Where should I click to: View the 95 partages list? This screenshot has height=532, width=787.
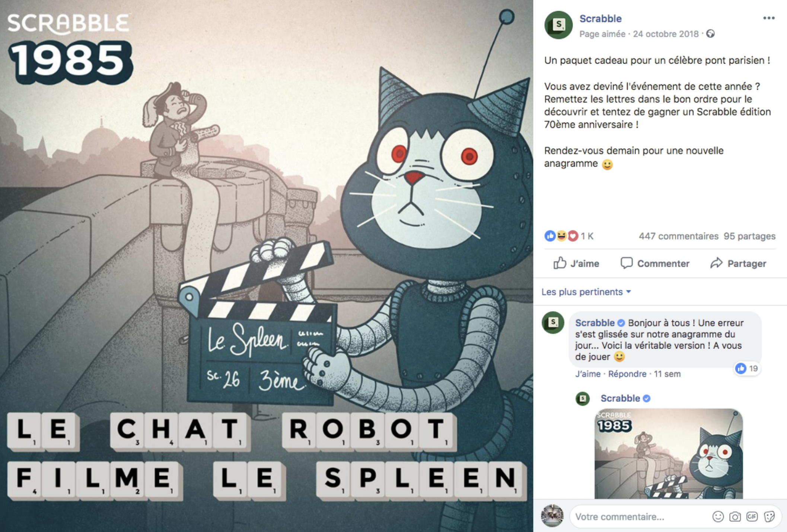tap(749, 236)
